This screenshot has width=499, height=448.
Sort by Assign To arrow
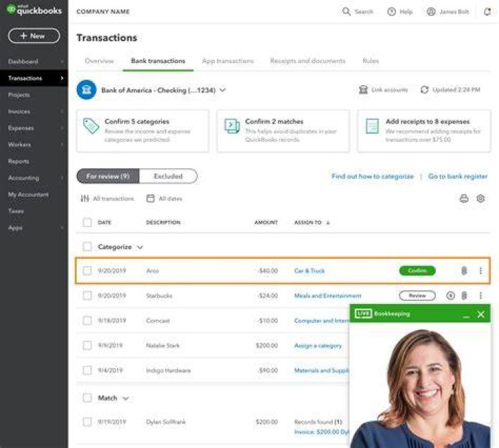click(x=328, y=222)
